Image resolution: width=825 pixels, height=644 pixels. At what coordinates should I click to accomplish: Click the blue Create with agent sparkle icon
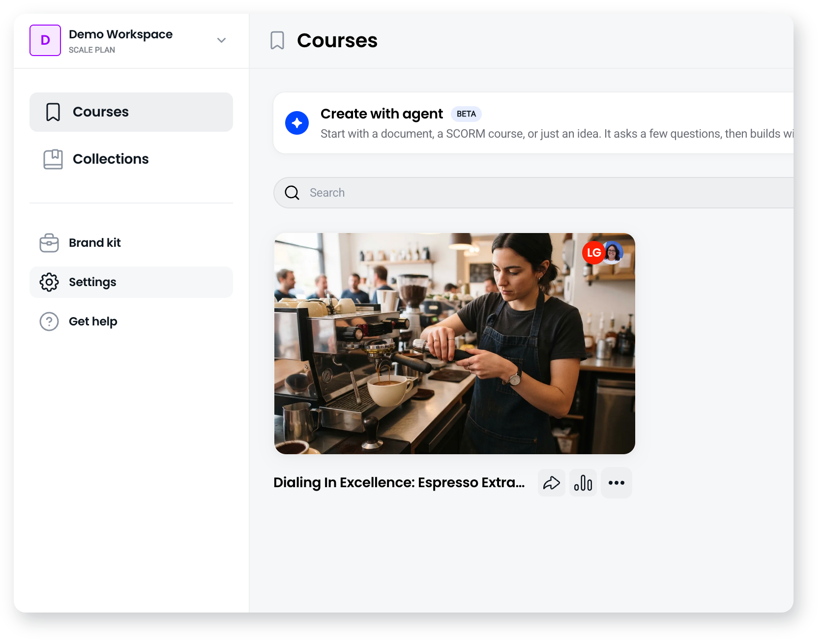pyautogui.click(x=297, y=123)
